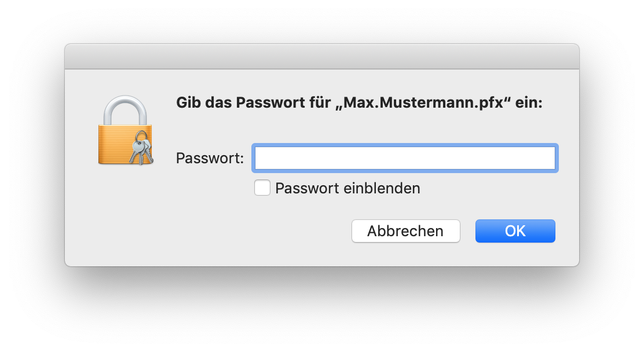Screen dimensions: 644x352
Task: Click the word "ein:" ending the heading
Action: pyautogui.click(x=529, y=104)
